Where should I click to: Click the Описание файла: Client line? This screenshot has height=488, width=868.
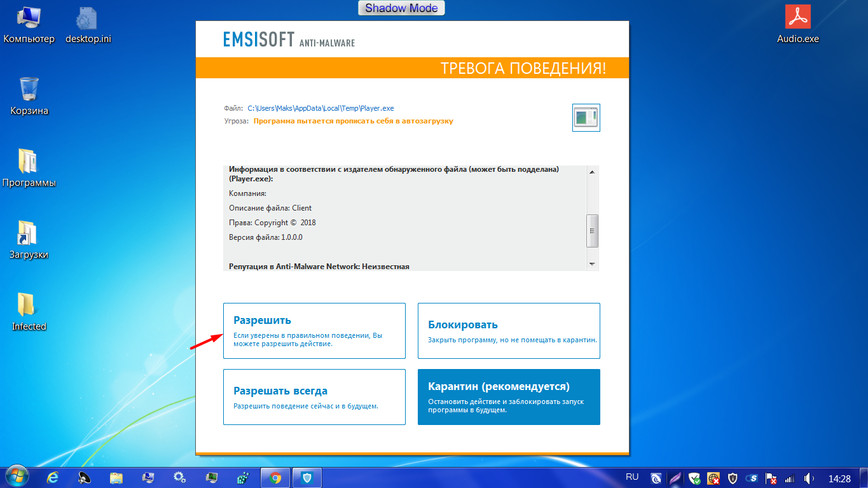point(270,208)
